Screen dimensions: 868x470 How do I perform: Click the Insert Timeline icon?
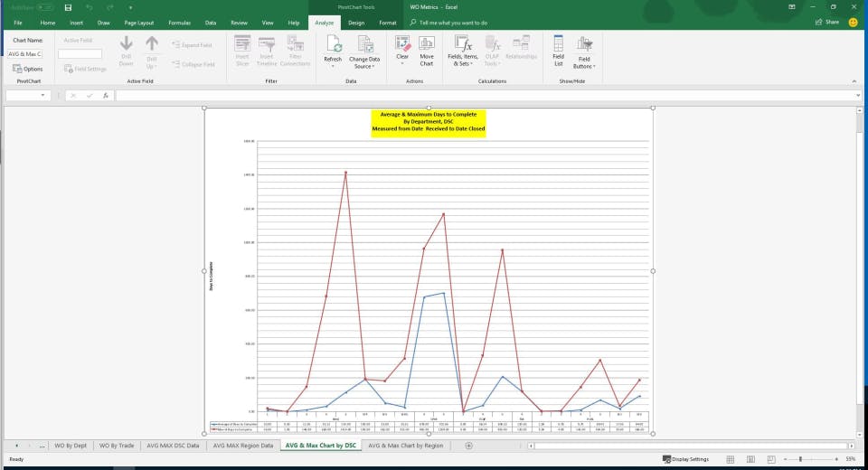click(x=266, y=43)
